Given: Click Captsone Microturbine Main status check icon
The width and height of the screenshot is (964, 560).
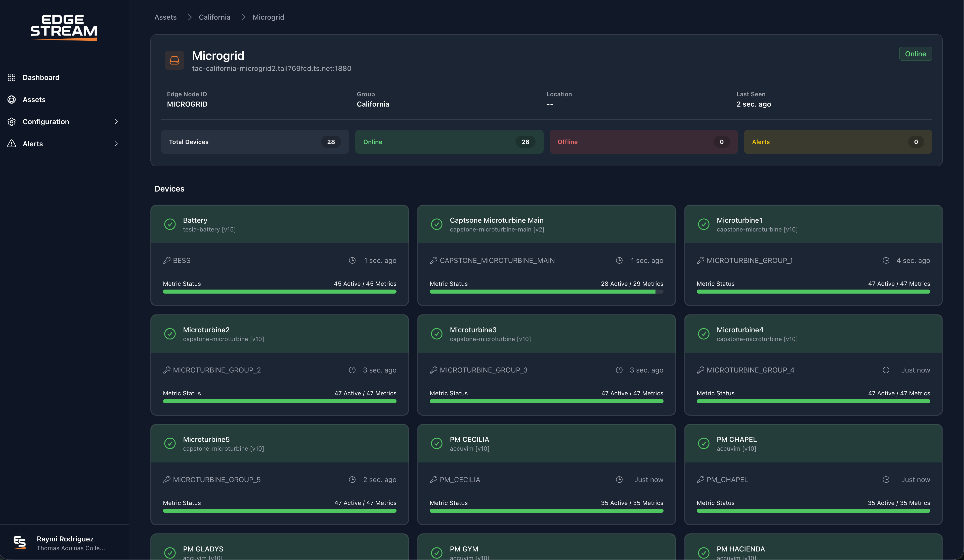Looking at the screenshot, I should (436, 224).
